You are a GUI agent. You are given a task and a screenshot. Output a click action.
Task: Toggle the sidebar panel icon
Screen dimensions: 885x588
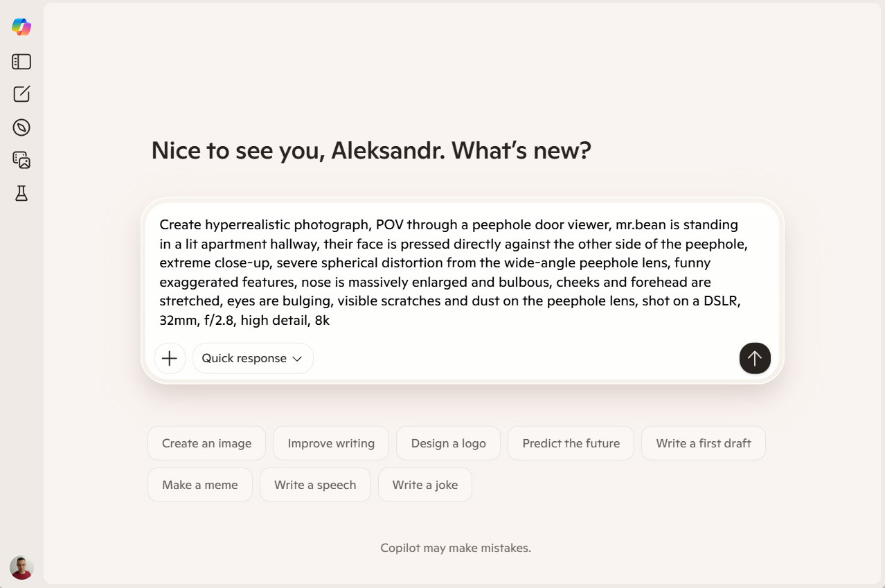click(21, 62)
